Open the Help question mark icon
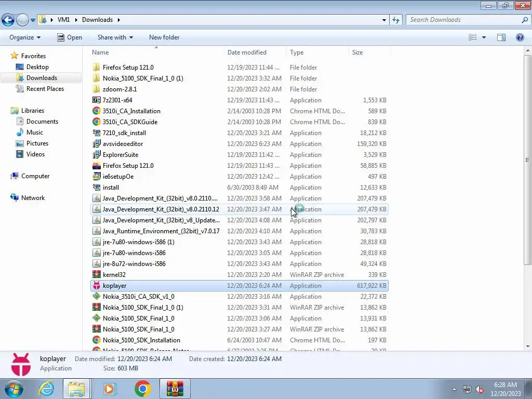This screenshot has height=399, width=532. coord(520,37)
